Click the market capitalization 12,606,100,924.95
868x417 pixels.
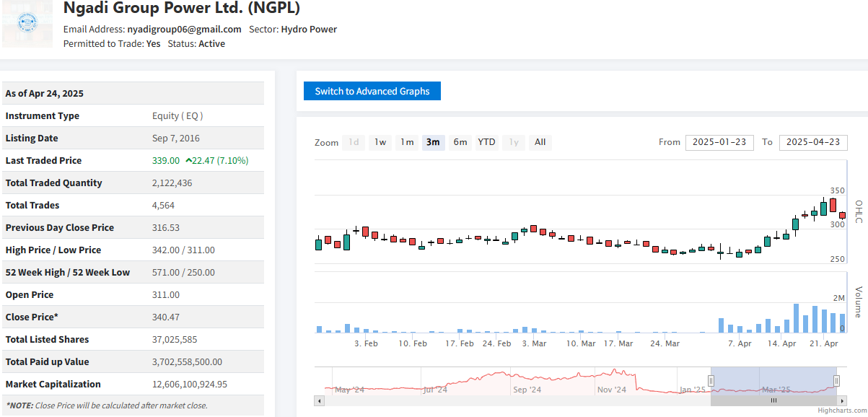pos(190,384)
